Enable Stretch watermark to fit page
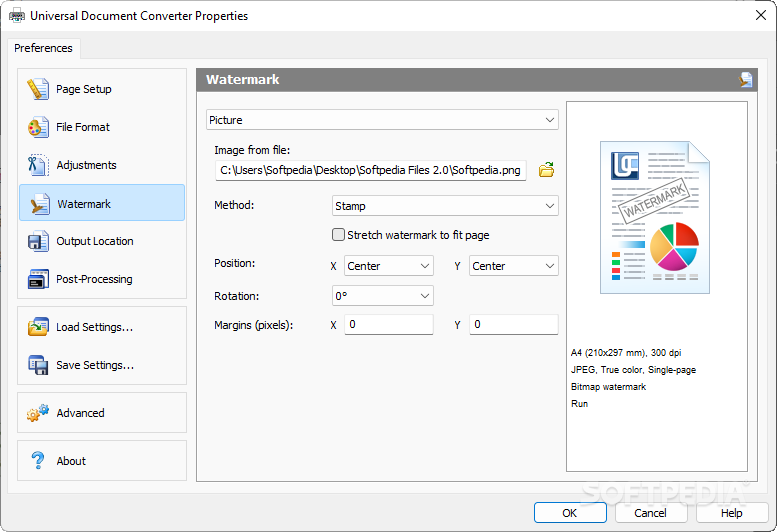The height and width of the screenshot is (532, 777). (338, 235)
